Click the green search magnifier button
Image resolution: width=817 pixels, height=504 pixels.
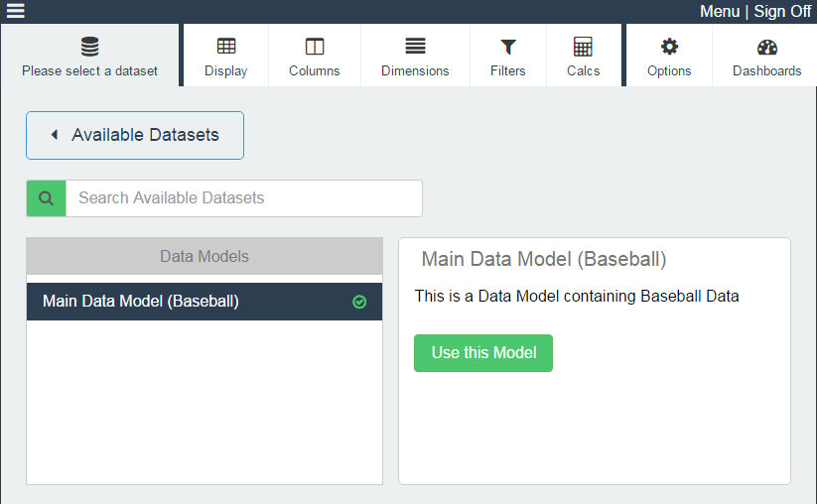[47, 198]
